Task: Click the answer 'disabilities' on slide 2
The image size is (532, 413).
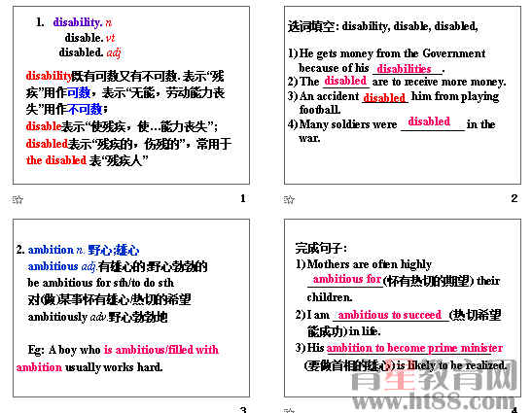Action: 404,69
